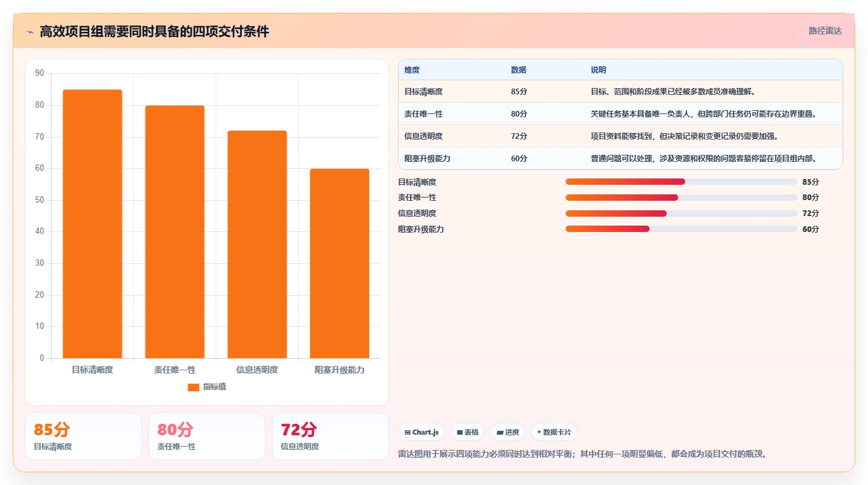Viewport: 868px width, 485px height.
Task: Click the 目标清晰度 progress bar at 85分
Action: coord(681,182)
